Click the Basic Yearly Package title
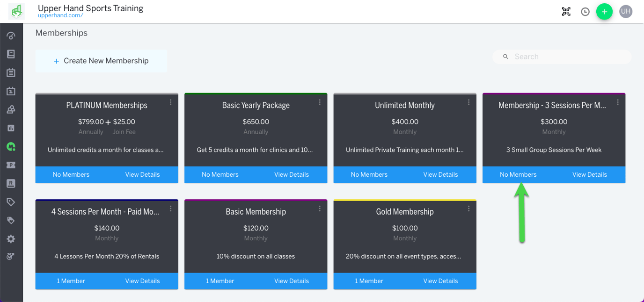 tap(256, 105)
